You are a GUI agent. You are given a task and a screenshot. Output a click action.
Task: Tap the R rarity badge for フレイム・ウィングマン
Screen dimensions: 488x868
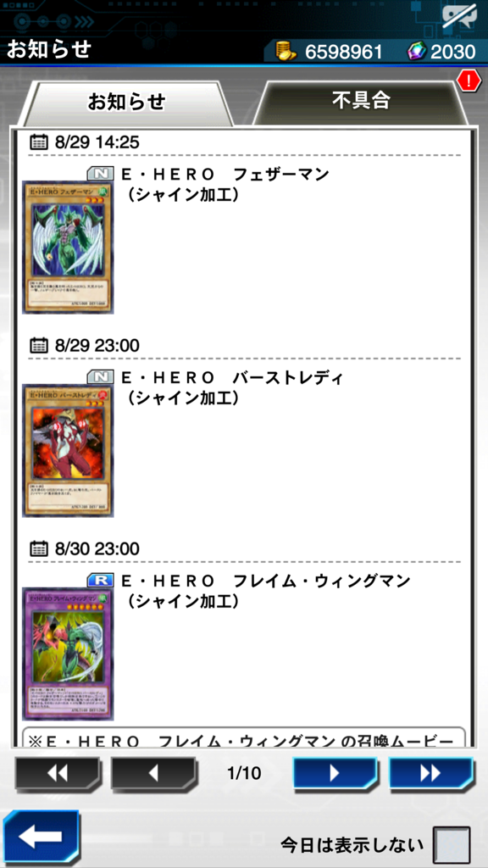pyautogui.click(x=101, y=581)
